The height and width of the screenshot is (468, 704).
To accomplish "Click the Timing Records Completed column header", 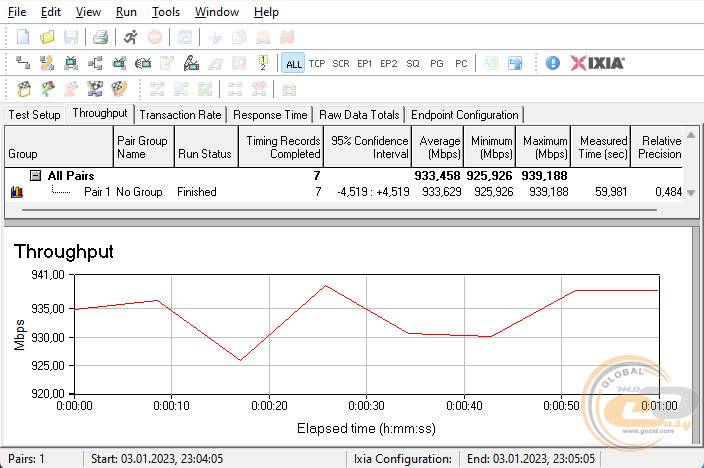I will coord(281,147).
